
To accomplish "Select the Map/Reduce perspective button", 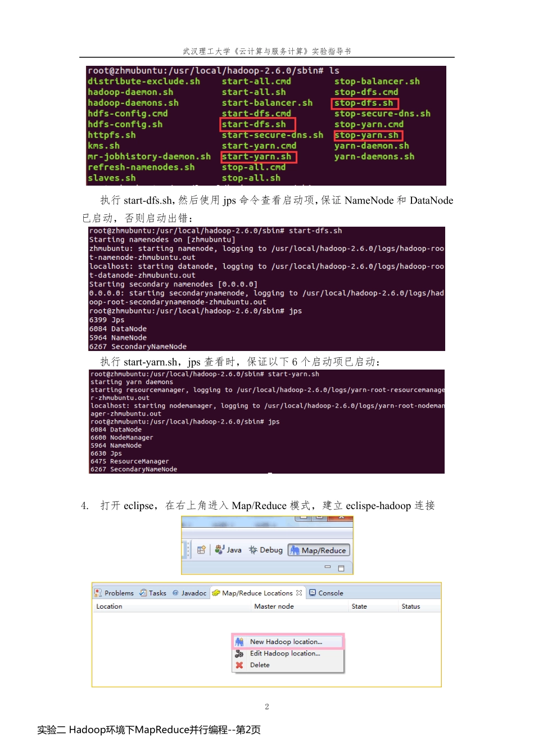I will pyautogui.click(x=319, y=550).
